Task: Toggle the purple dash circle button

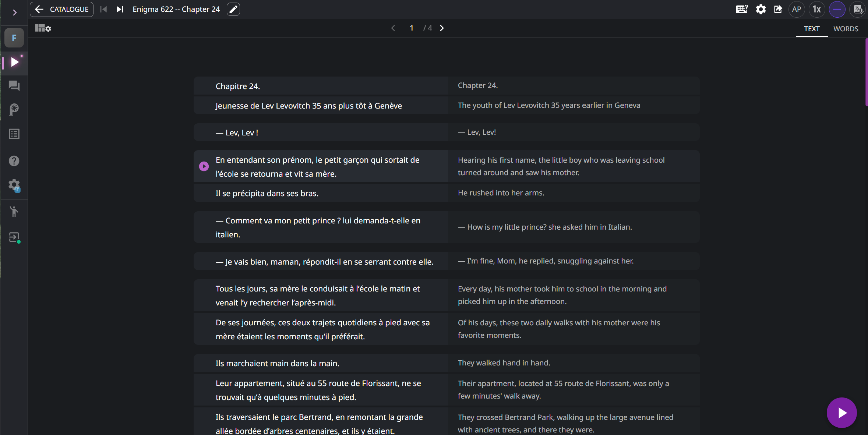Action: click(x=837, y=9)
